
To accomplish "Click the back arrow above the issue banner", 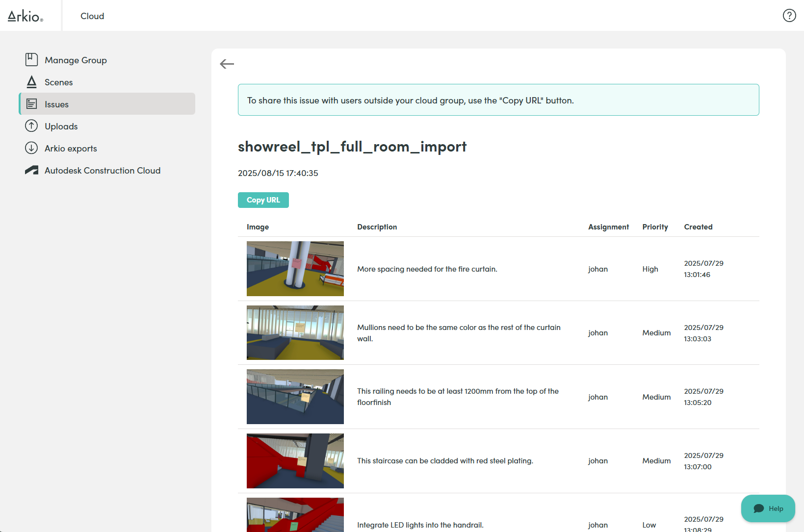I will [x=226, y=64].
